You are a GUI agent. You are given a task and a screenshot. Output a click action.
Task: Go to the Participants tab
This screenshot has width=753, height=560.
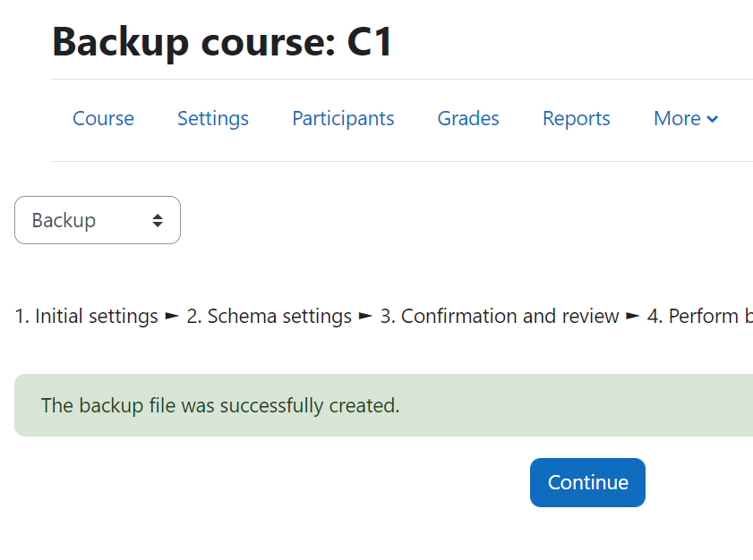click(x=343, y=118)
